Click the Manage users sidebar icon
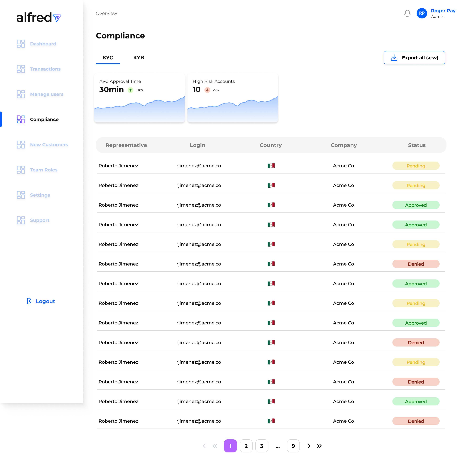This screenshot has height=476, width=471. pos(21,94)
